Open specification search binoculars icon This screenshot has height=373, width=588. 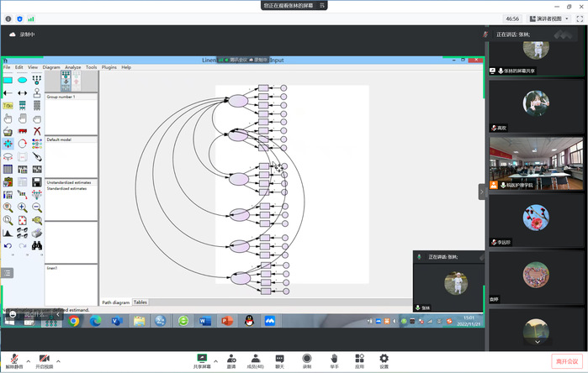37,245
